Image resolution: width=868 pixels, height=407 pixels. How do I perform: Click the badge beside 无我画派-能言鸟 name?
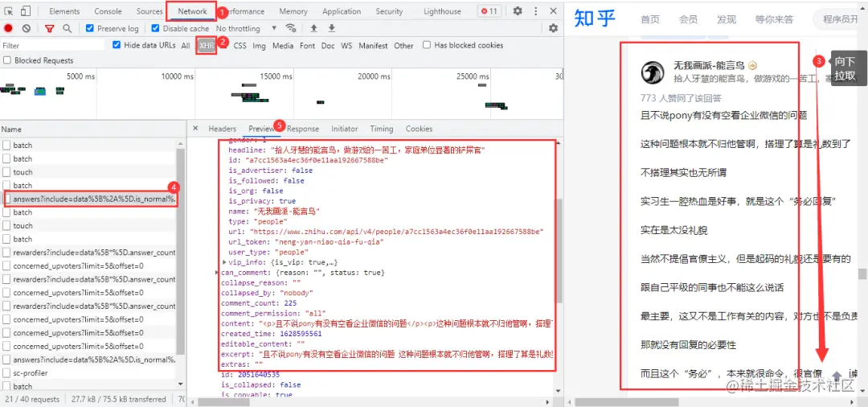pyautogui.click(x=753, y=65)
